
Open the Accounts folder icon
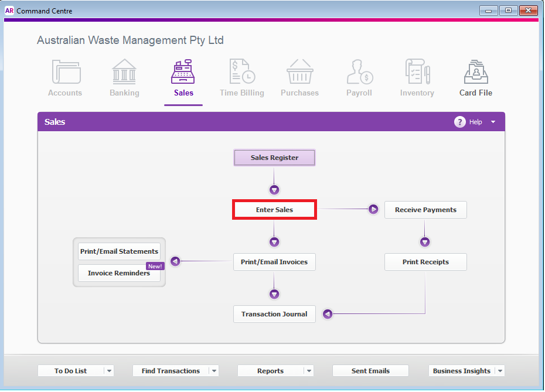point(66,72)
